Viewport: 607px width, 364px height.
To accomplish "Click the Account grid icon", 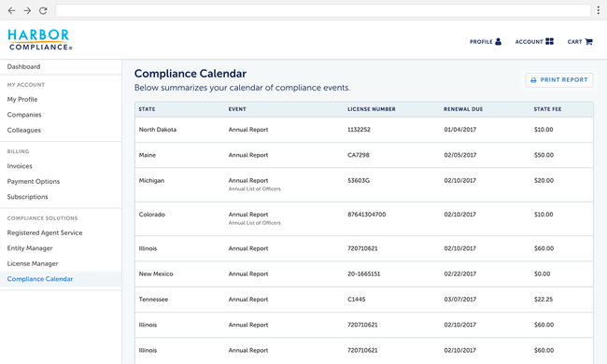I will click(550, 41).
